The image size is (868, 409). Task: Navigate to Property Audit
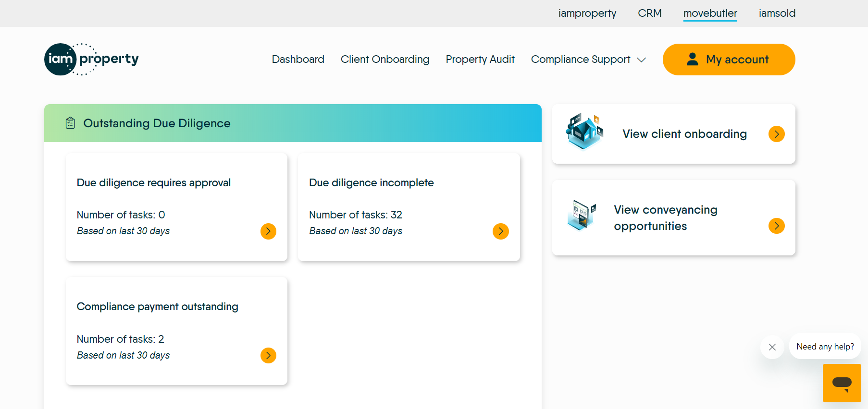(x=480, y=60)
